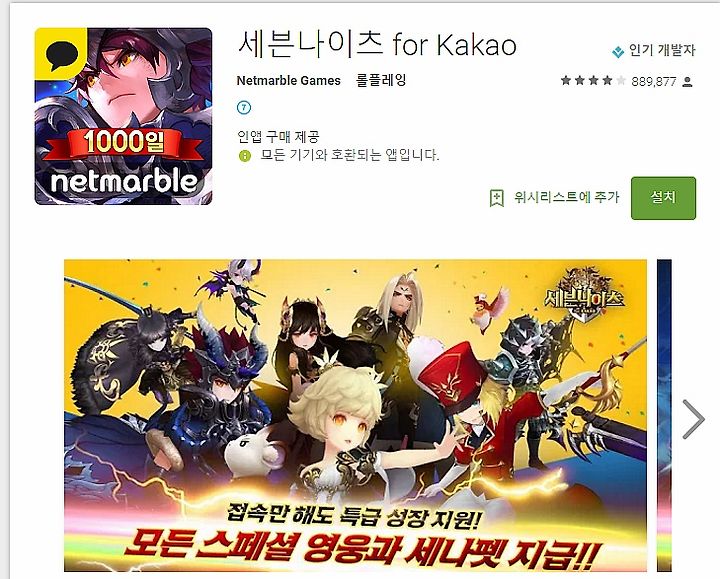Click the 인기 개발자 label
Viewport: 720px width, 579px height.
tap(662, 50)
